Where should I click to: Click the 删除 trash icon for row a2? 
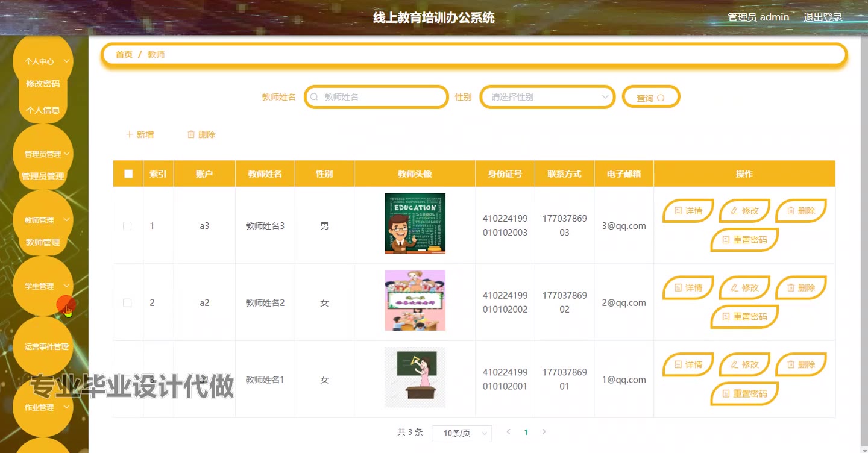tap(791, 288)
